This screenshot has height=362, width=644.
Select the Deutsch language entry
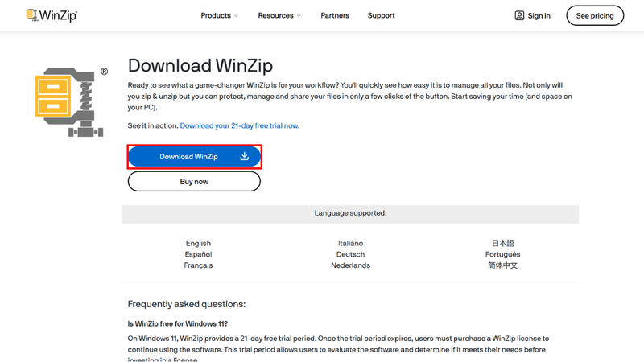tap(350, 254)
